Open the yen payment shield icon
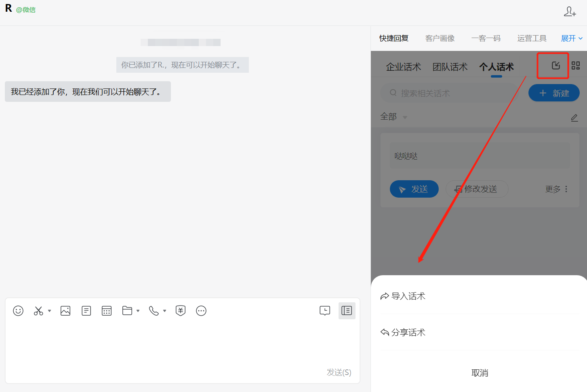Screen dimensions: 587x392 (181, 311)
